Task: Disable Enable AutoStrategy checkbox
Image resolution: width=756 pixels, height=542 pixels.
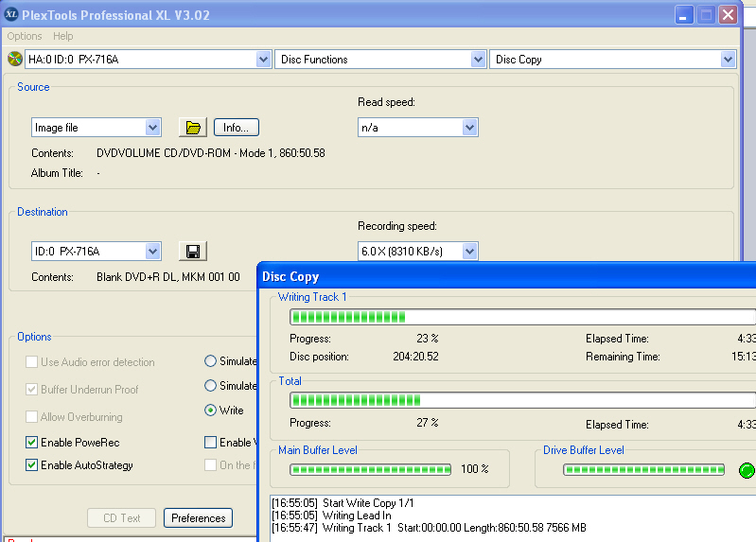Action: (32, 464)
